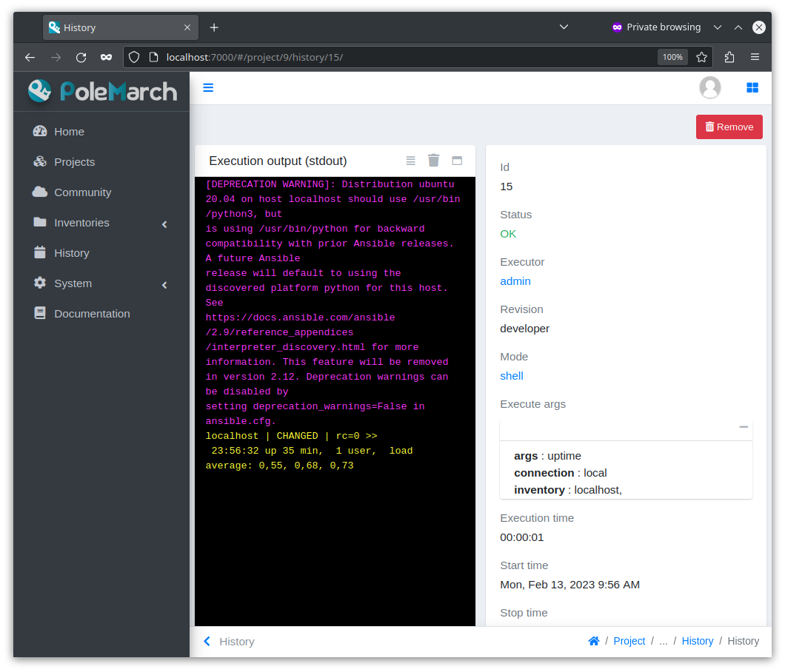Expand the Inventories submenu chevron
The height and width of the screenshot is (672, 785).
pos(164,224)
